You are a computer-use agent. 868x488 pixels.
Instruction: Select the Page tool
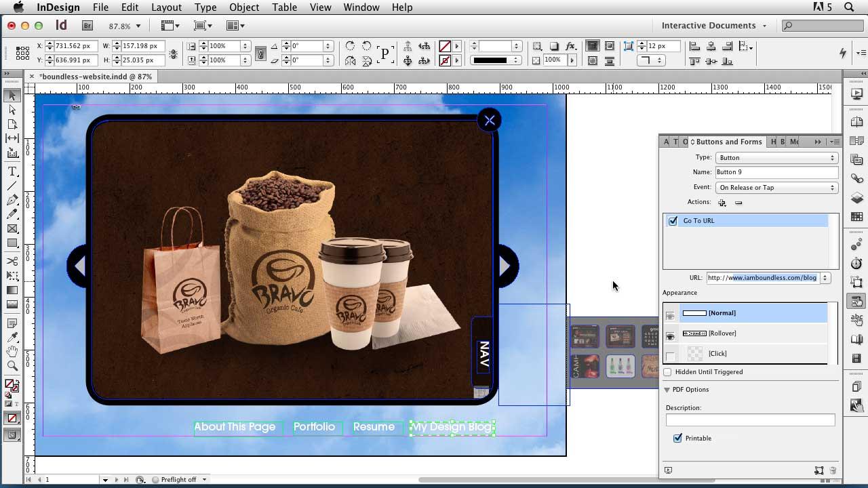pyautogui.click(x=12, y=124)
